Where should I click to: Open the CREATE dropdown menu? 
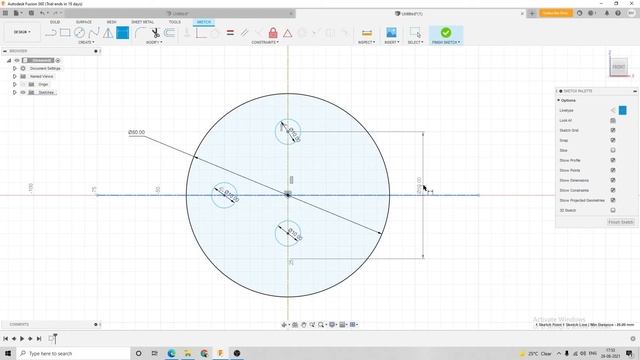[x=86, y=42]
